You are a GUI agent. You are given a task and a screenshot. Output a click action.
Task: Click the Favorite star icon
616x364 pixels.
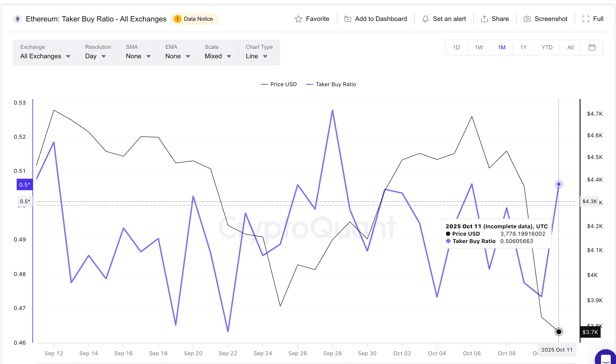tap(299, 19)
